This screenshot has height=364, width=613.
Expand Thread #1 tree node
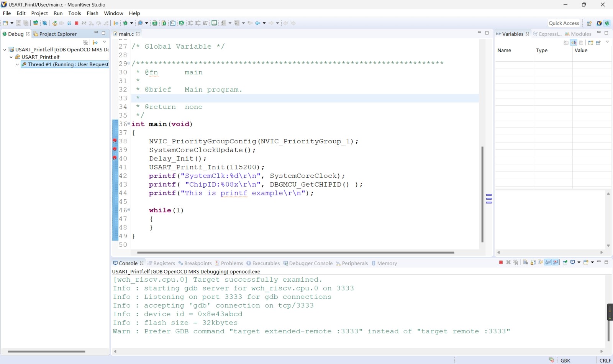pos(18,64)
